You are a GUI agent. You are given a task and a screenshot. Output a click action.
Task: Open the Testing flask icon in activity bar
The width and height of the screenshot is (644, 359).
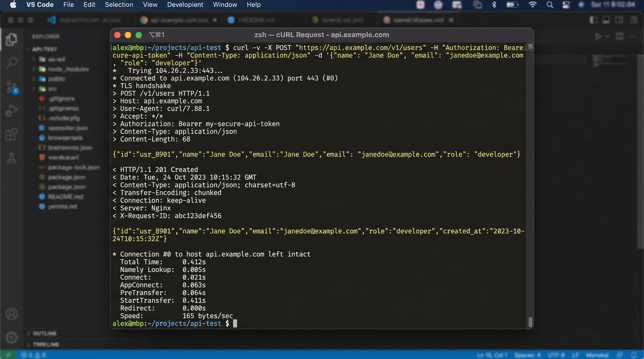click(12, 158)
